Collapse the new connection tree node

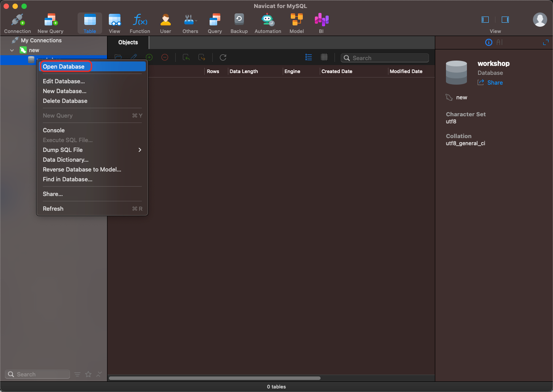pyautogui.click(x=12, y=50)
